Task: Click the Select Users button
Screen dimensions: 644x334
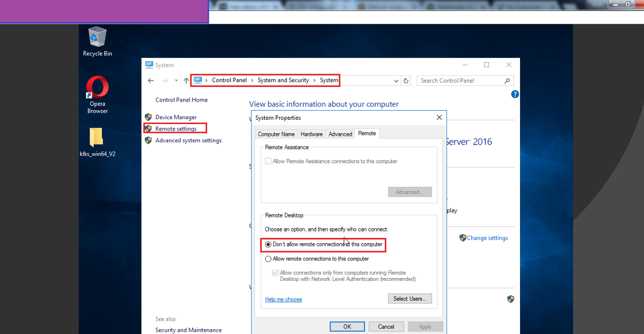Action: point(410,299)
